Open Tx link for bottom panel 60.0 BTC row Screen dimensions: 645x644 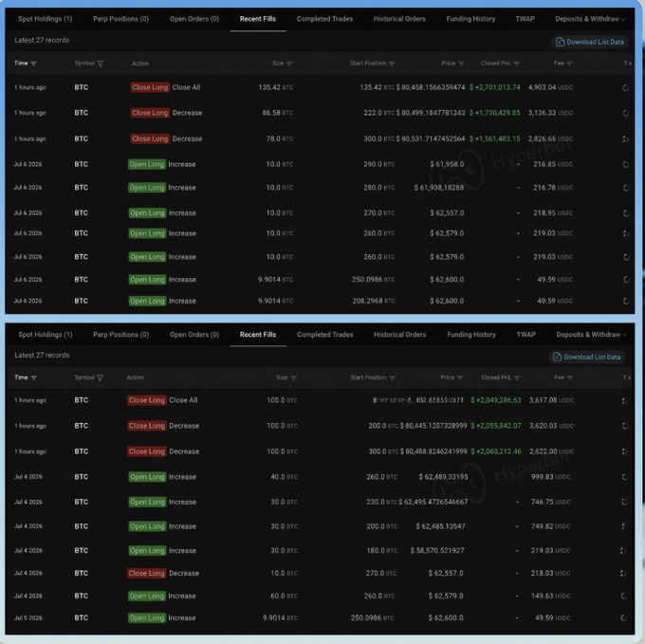(x=623, y=596)
